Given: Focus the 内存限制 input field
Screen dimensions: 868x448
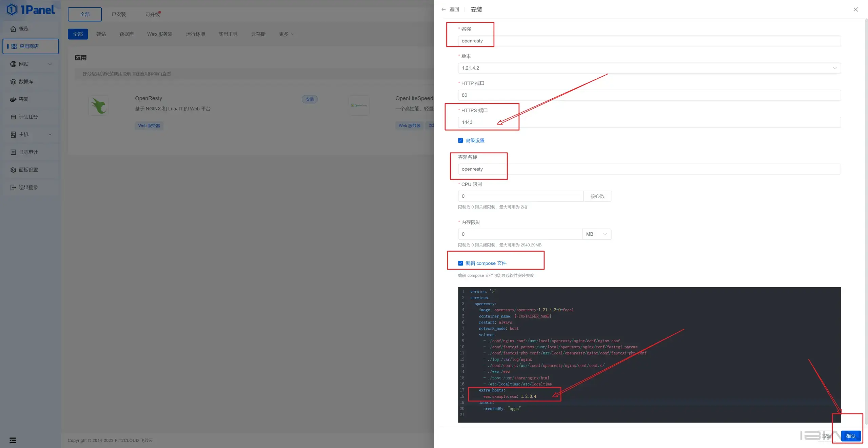Looking at the screenshot, I should click(520, 234).
